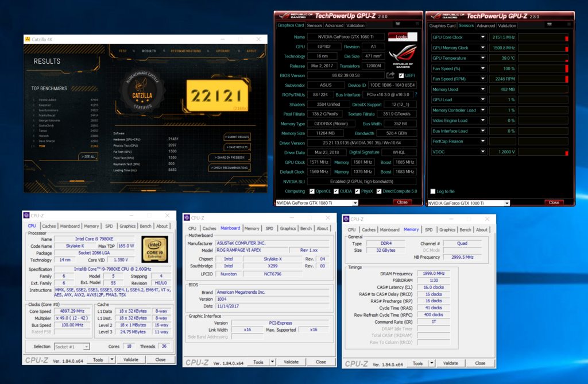
Task: Click the See All benchmarks link
Action: 88,156
